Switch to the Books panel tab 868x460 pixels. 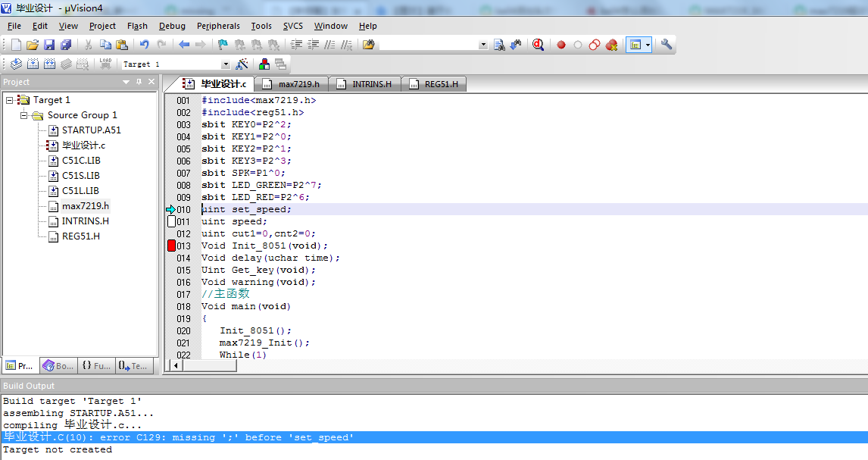(x=58, y=366)
